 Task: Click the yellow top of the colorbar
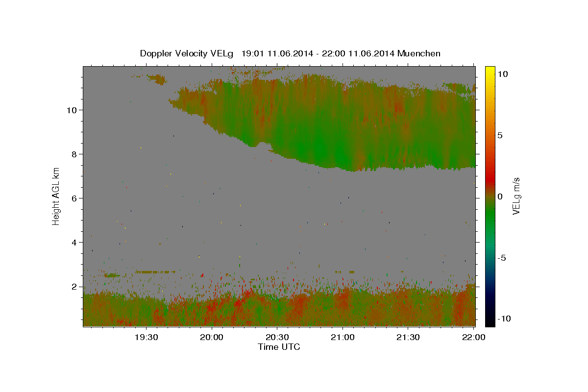pos(490,71)
